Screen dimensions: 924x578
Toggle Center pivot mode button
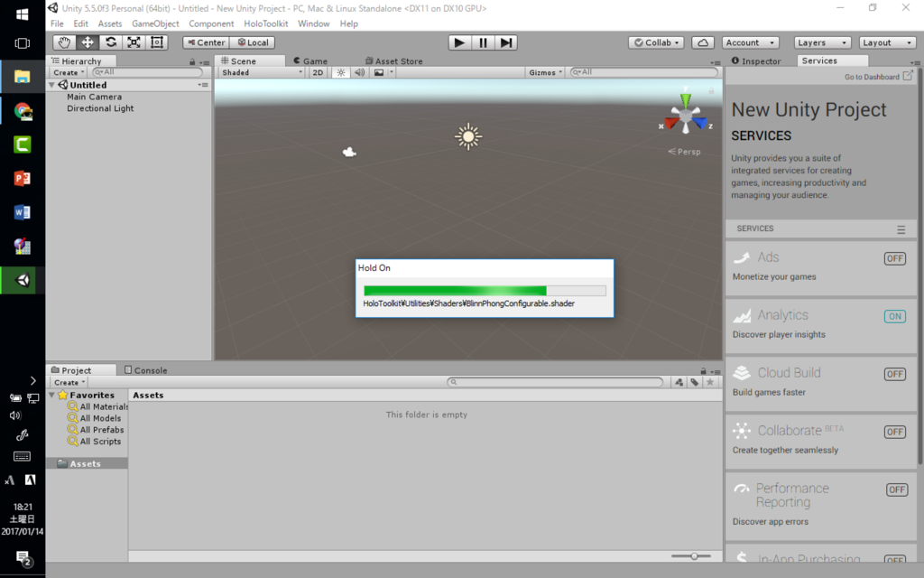point(206,42)
